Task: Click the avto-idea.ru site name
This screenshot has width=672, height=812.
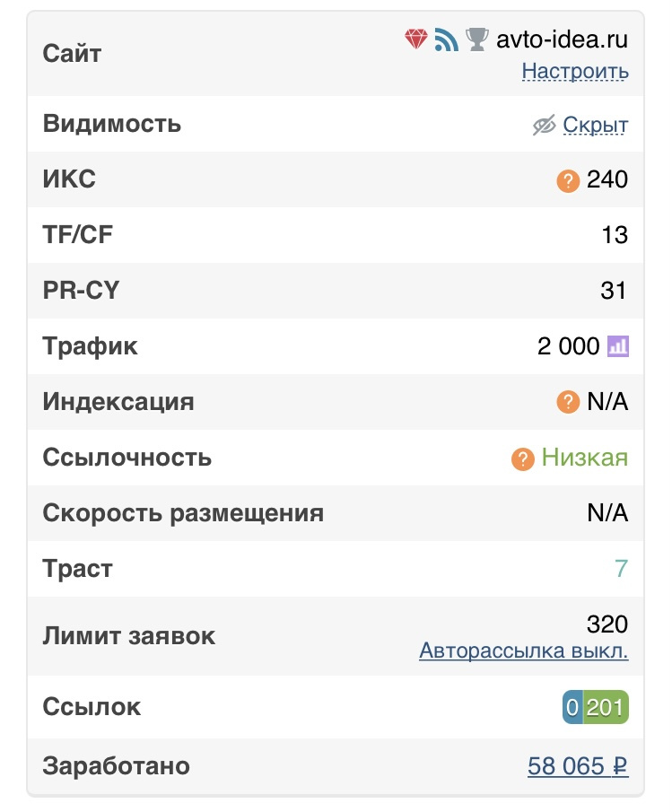Action: tap(563, 39)
